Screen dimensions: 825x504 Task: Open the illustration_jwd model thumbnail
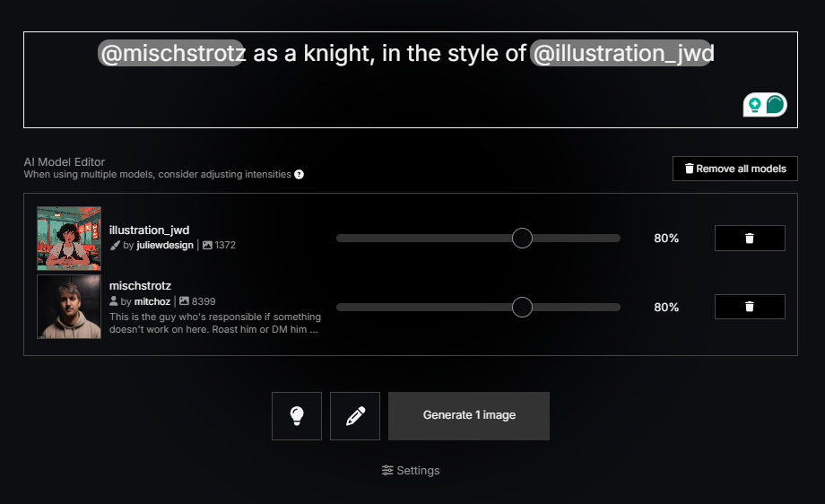(69, 238)
